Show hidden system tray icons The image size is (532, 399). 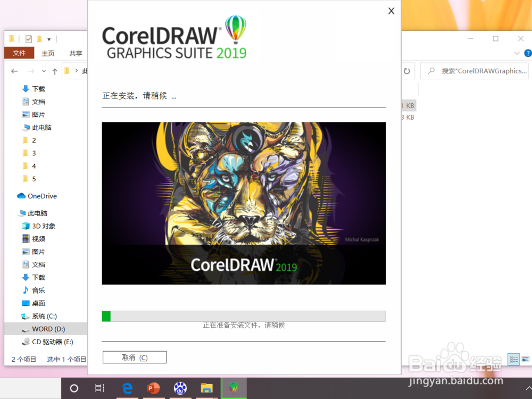click(x=528, y=388)
